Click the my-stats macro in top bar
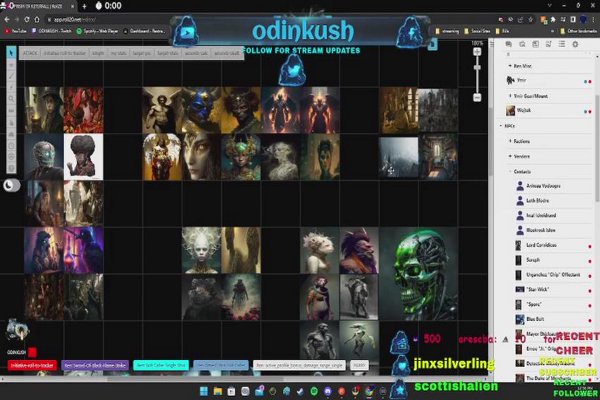Image resolution: width=600 pixels, height=400 pixels. click(119, 53)
